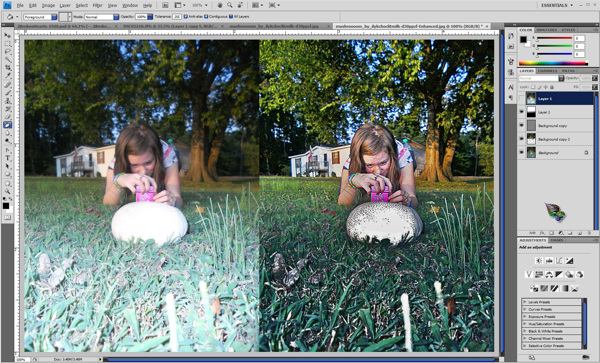This screenshot has height=363, width=600.
Task: Select the Crop tool in the toolbox
Action: [x=7, y=68]
